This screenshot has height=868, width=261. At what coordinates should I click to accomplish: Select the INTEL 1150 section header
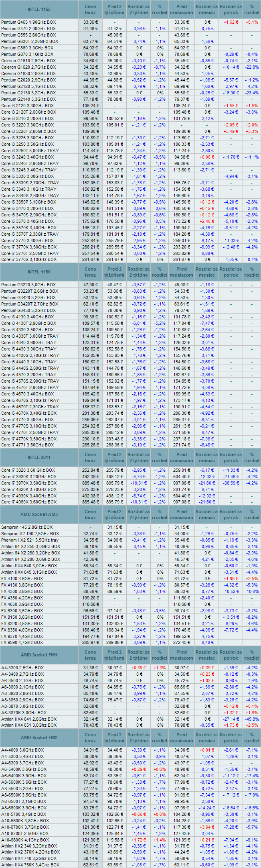[x=39, y=272]
